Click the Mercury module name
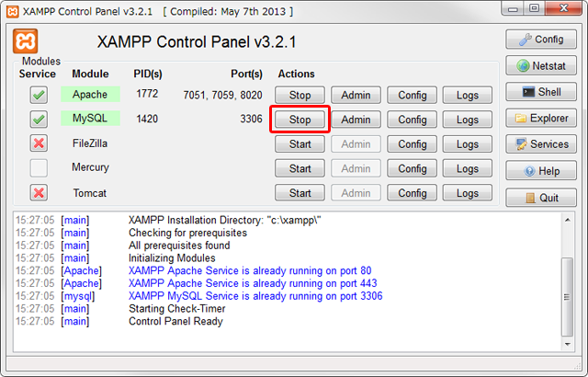Image resolution: width=588 pixels, height=377 pixels. [x=90, y=167]
